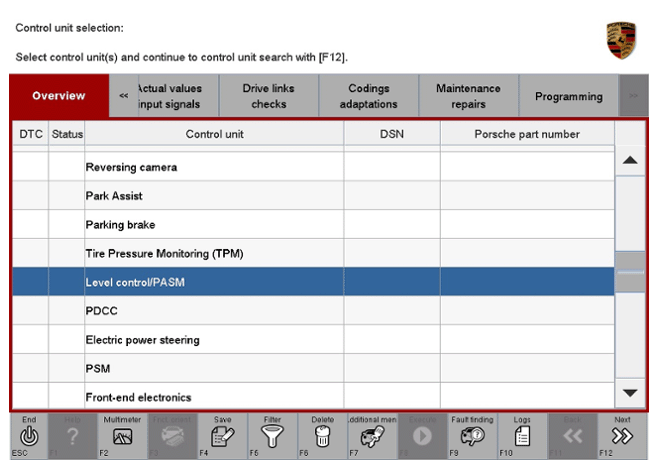This screenshot has height=469, width=658.
Task: Shift tabs right with the >> arrow
Action: 633,96
